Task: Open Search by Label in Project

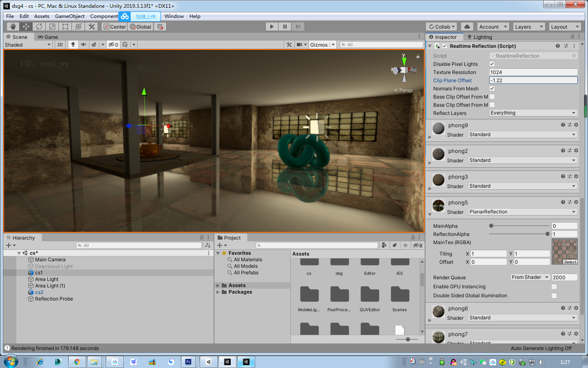Action: (x=394, y=245)
